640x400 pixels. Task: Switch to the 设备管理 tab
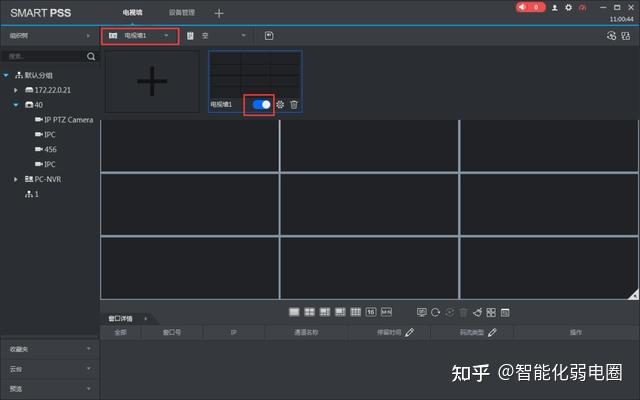click(182, 13)
